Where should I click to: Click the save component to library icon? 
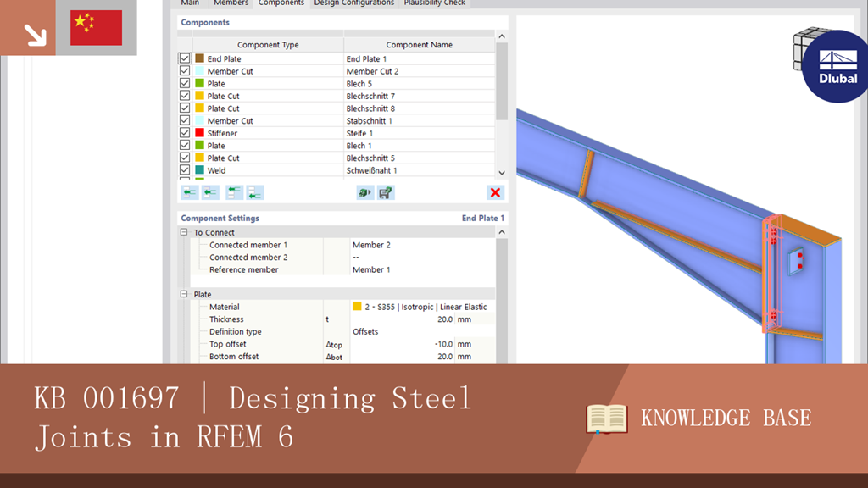point(386,192)
